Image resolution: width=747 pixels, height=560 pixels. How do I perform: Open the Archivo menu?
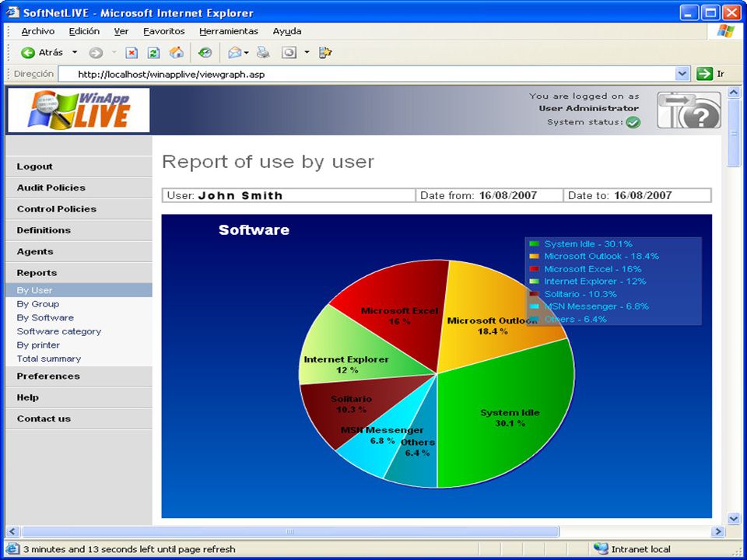click(x=37, y=31)
